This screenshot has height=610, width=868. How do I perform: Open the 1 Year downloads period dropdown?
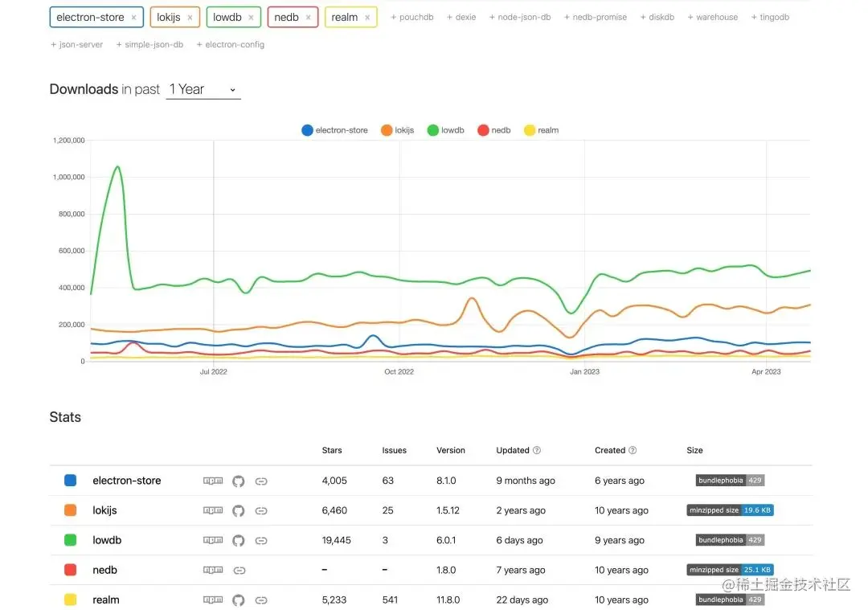pos(203,89)
